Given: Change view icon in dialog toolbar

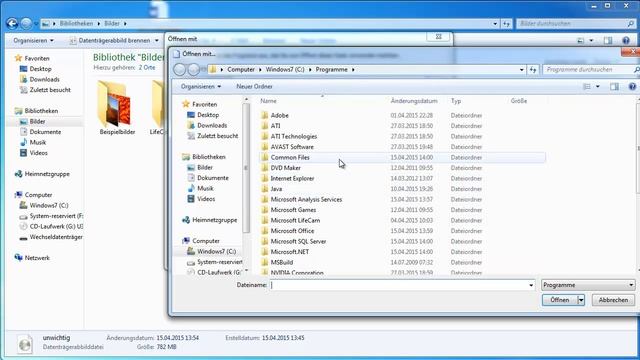Looking at the screenshot, I should click(x=587, y=87).
